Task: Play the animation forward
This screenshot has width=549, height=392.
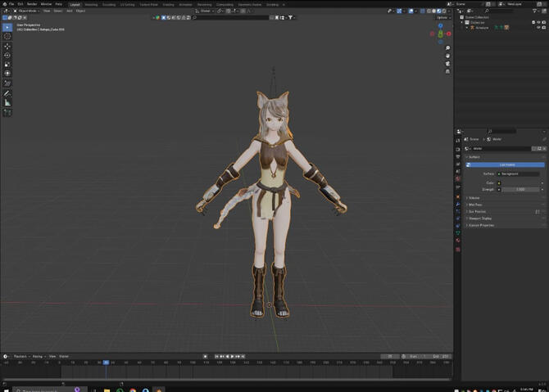Action: (232, 356)
